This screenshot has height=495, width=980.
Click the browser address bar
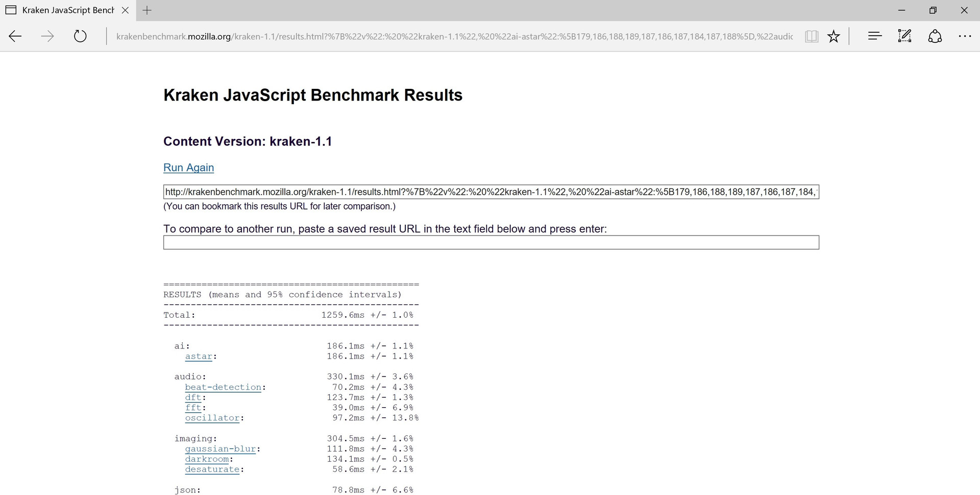pyautogui.click(x=454, y=36)
